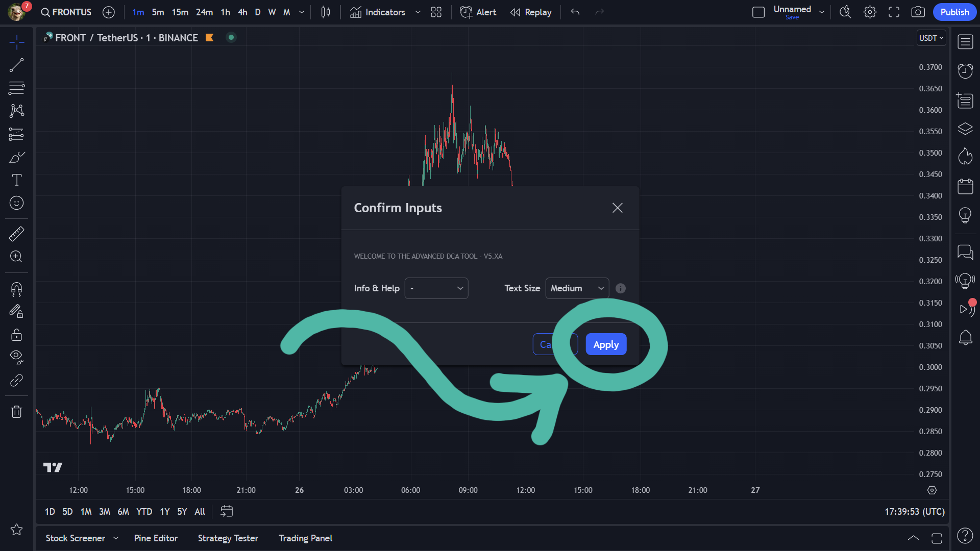Toggle magnet mode in left toolbar
Image resolution: width=980 pixels, height=551 pixels.
point(16,289)
